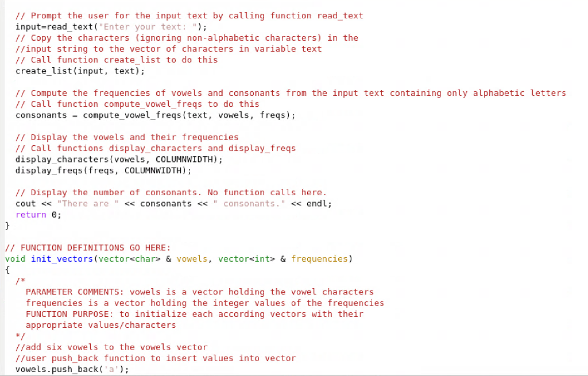
Task: Click the display_characters(vowels, COLUMNWIDTH) statement
Action: 119,160
